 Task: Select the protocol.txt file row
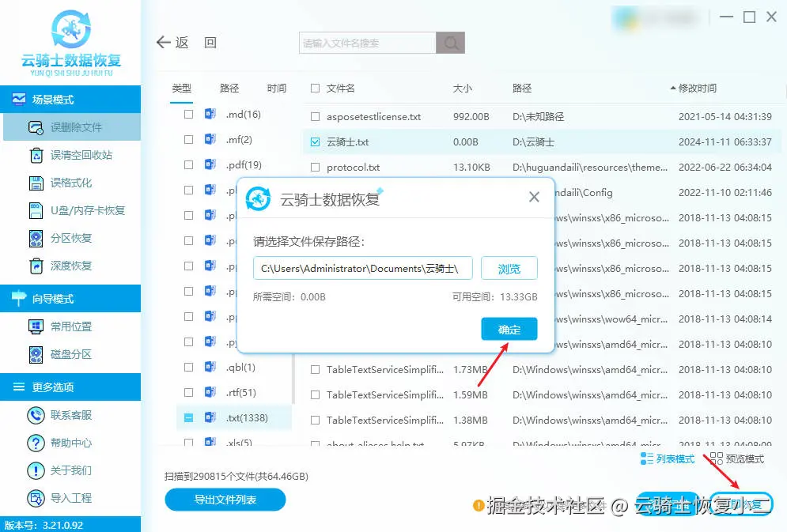click(x=542, y=167)
